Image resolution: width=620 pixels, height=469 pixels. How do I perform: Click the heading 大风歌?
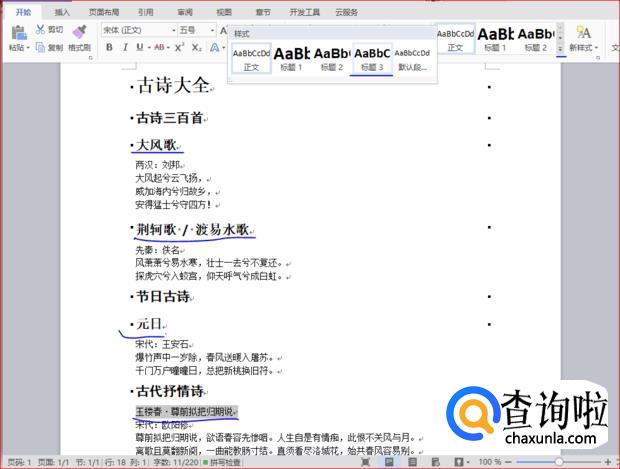pos(156,145)
